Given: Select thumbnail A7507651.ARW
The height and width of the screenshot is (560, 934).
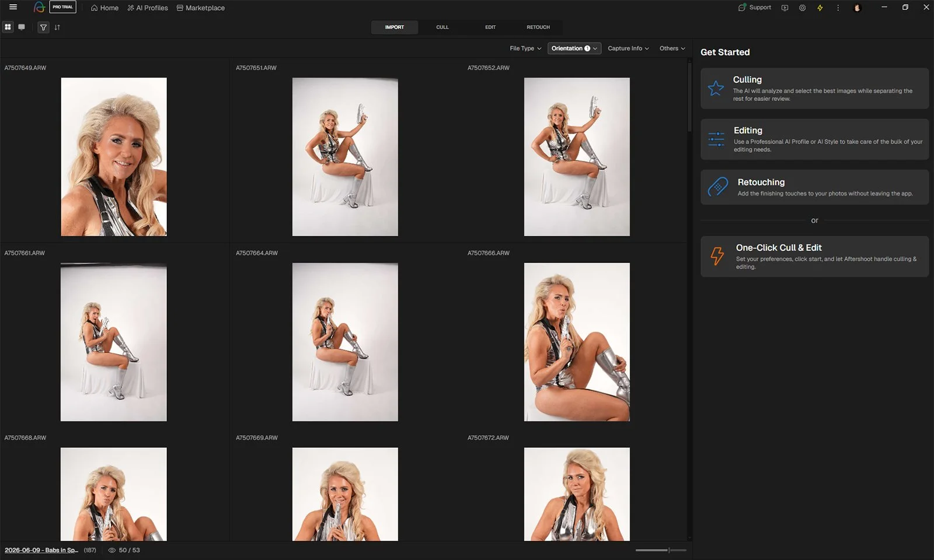Looking at the screenshot, I should point(345,157).
